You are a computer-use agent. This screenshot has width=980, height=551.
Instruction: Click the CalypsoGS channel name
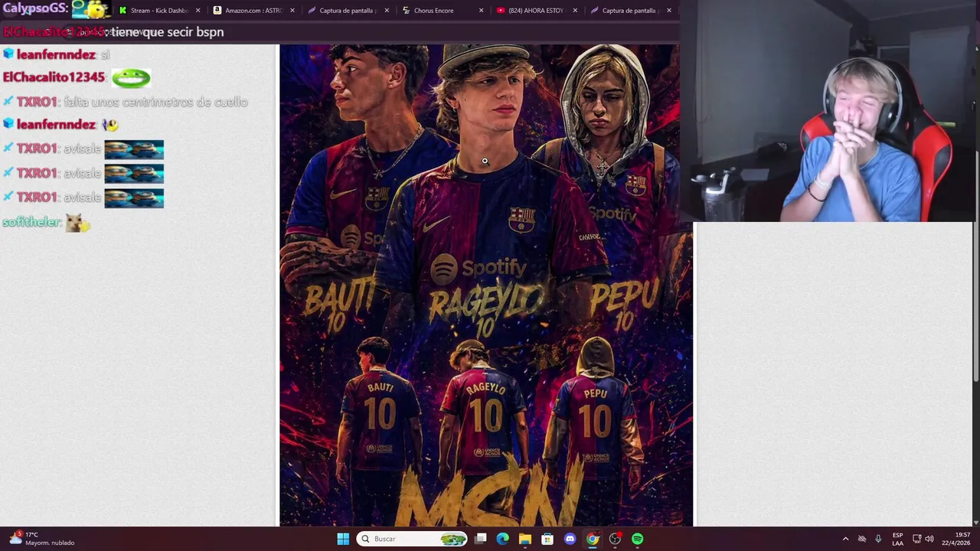coord(35,8)
